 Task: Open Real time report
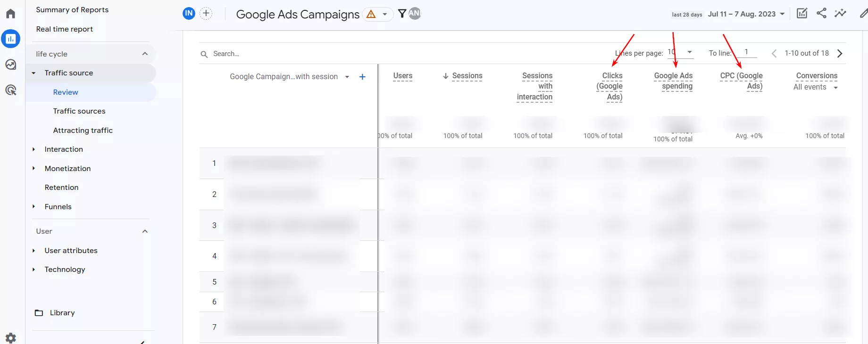pos(65,29)
